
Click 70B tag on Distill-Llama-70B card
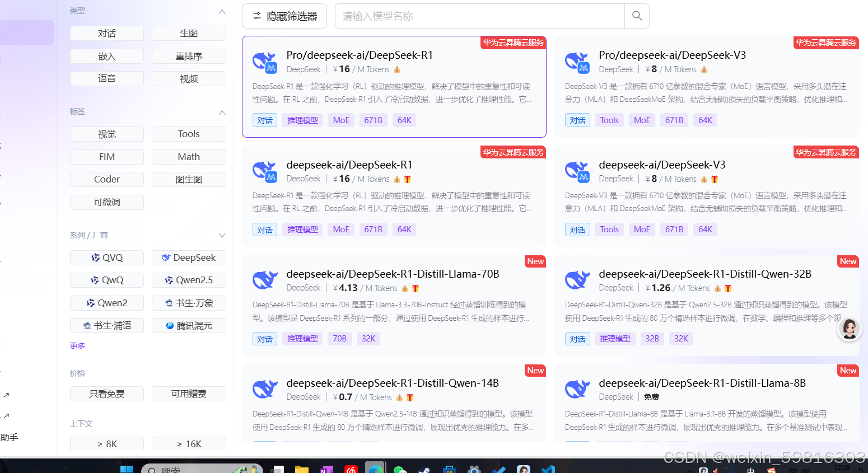tap(339, 339)
